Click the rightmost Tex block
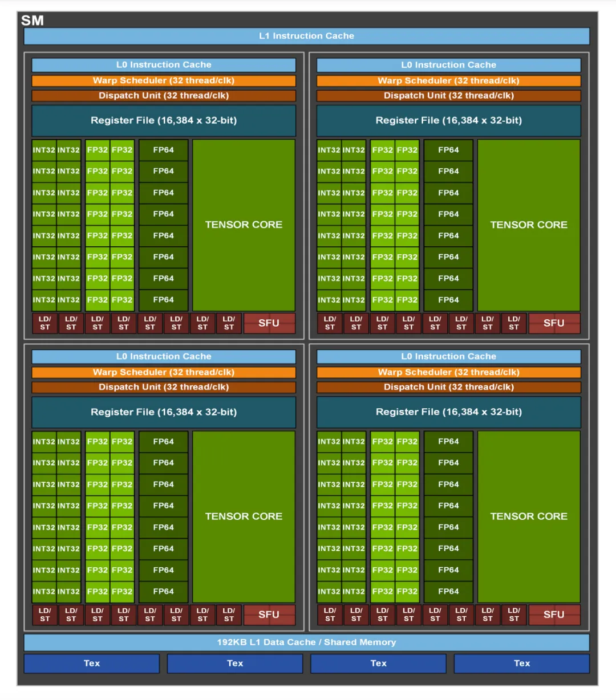616x700 pixels. [522, 664]
